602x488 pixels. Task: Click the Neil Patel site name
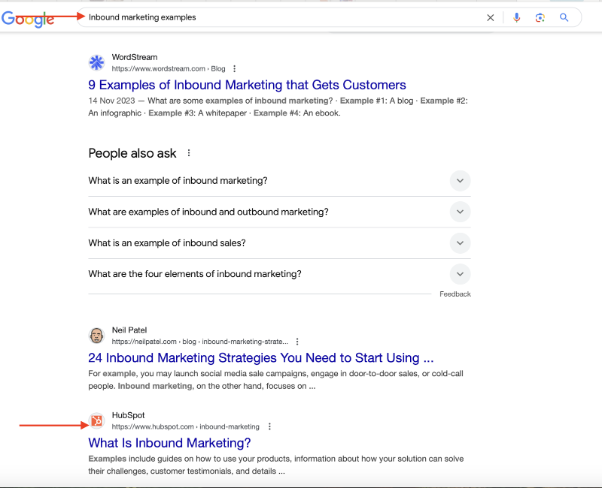pos(129,330)
